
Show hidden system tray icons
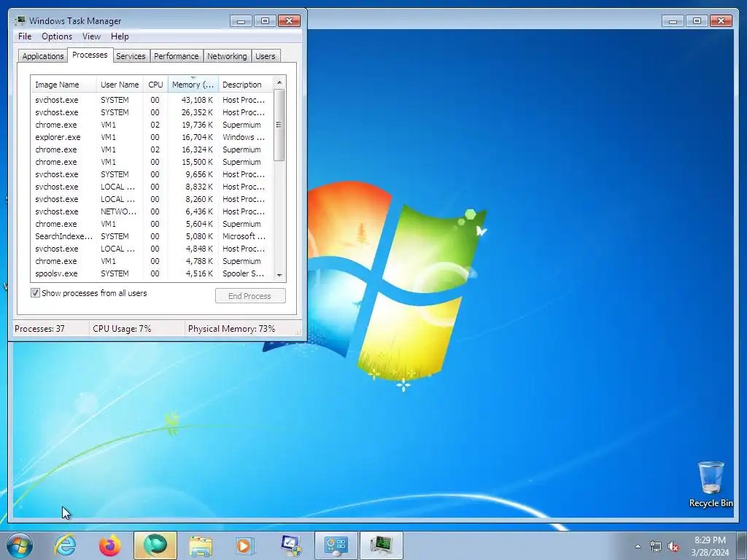tap(638, 546)
